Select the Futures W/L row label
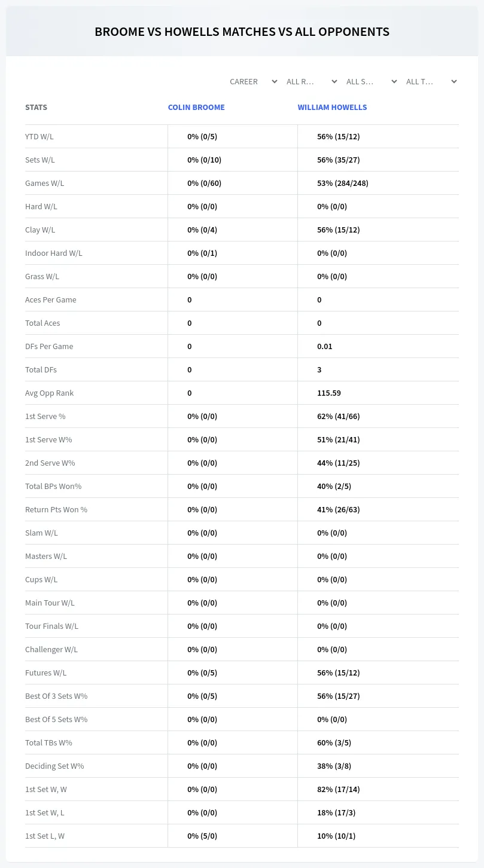Image resolution: width=484 pixels, height=868 pixels. (x=46, y=673)
